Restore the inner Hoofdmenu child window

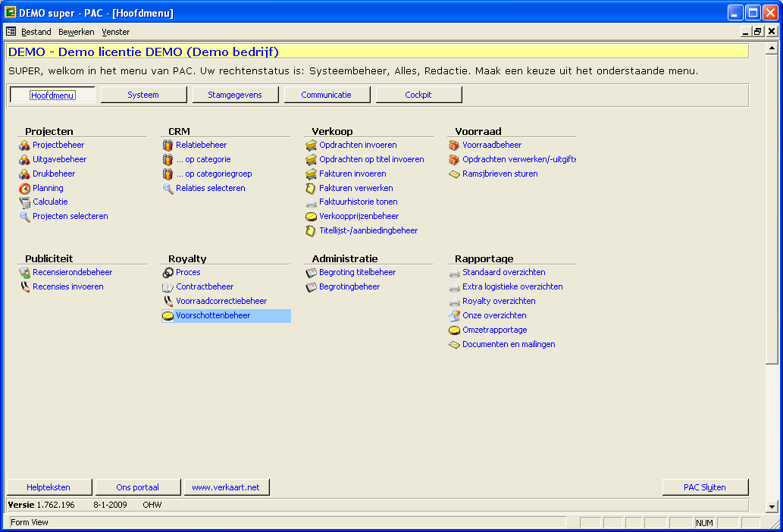tap(758, 31)
